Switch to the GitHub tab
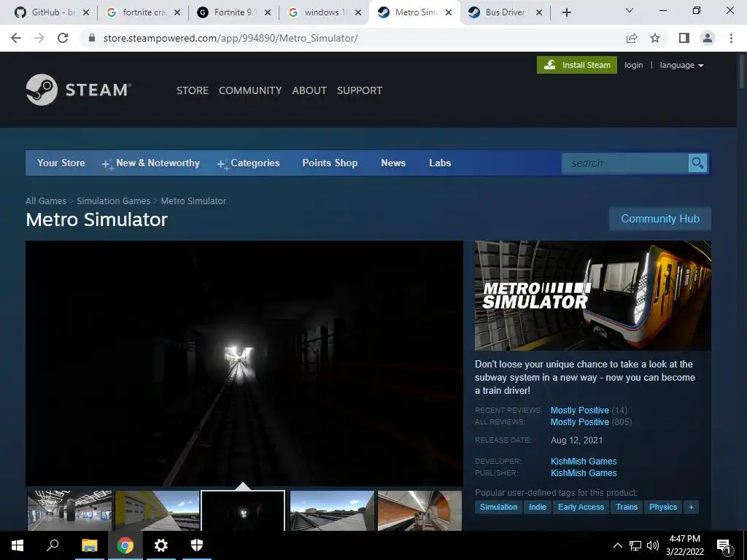747x560 pixels. [x=45, y=12]
